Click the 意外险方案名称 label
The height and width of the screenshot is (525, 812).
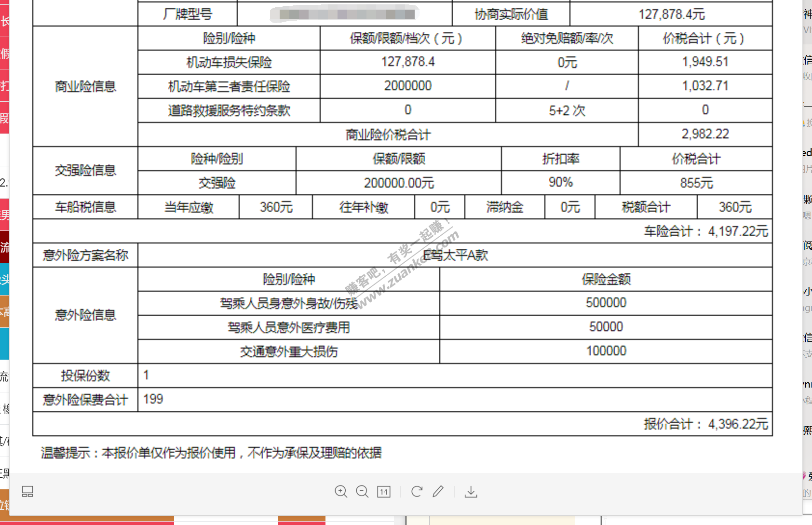click(x=85, y=255)
